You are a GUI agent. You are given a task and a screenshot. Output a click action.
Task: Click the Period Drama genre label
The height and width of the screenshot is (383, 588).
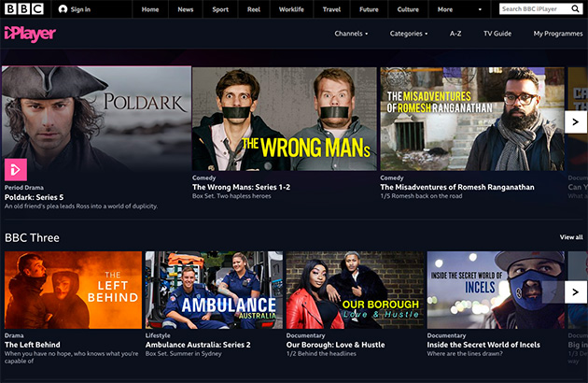(x=24, y=188)
